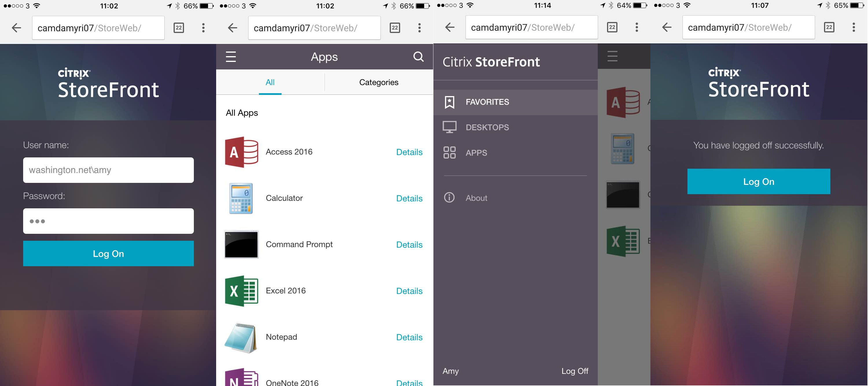Image resolution: width=868 pixels, height=386 pixels.
Task: Go back in the Apps screen browser
Action: coord(233,28)
